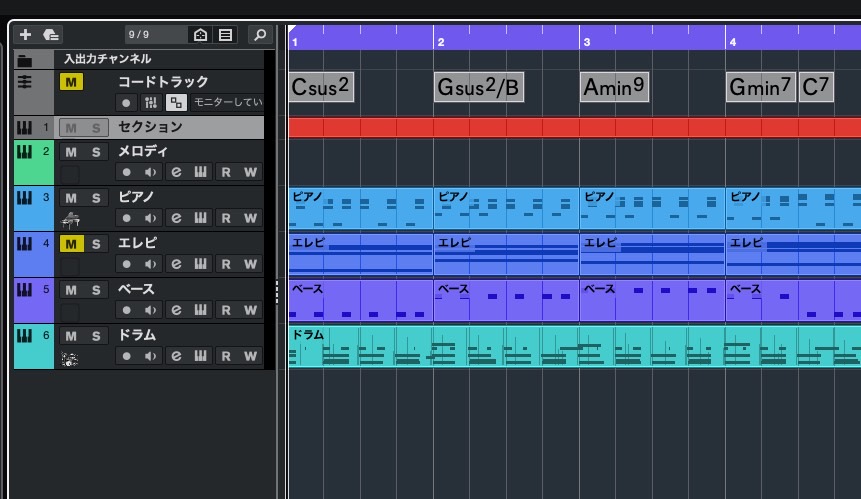861x499 pixels.
Task: Open edit channel settings for ピアノ track
Action: pos(176,218)
